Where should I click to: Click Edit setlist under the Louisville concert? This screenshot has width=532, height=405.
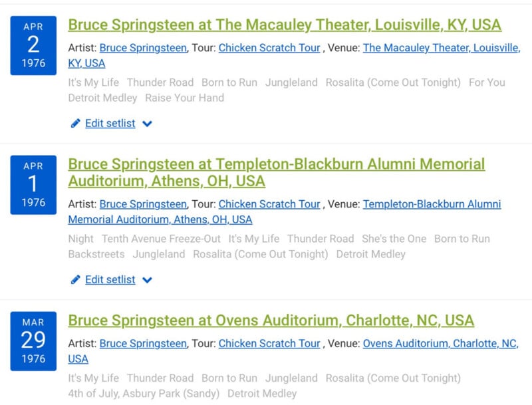coord(108,122)
